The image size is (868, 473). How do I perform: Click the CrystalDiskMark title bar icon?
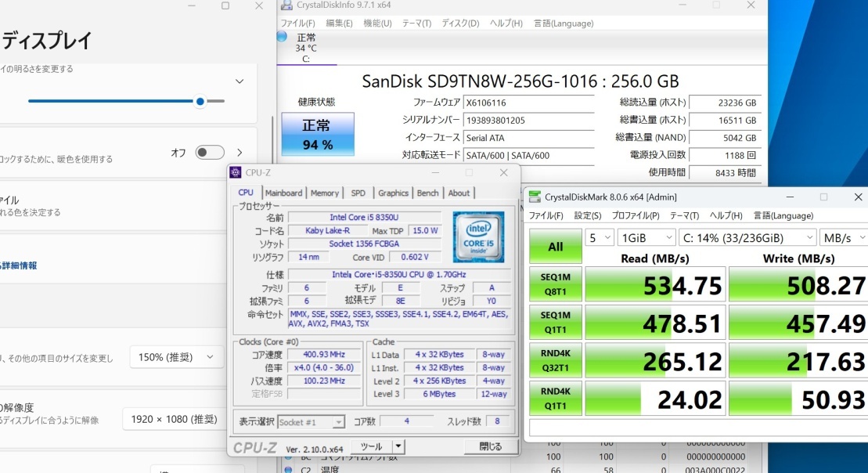[534, 197]
